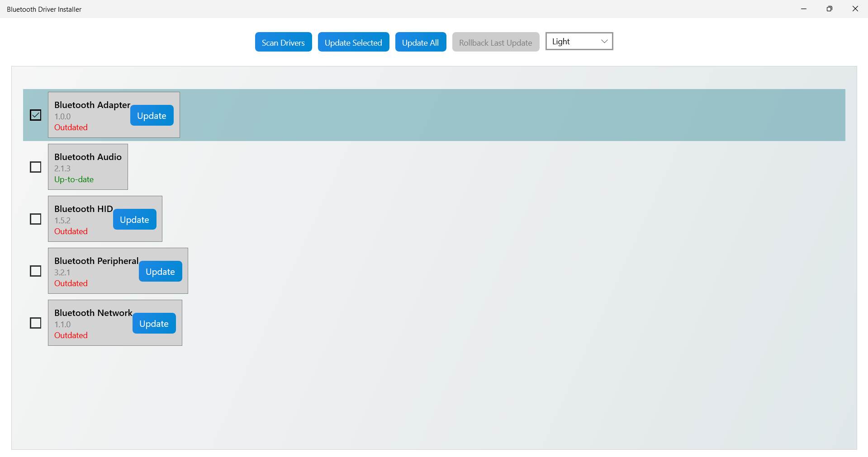Image resolution: width=868 pixels, height=457 pixels.
Task: Click the Rollback Last Update button
Action: click(495, 42)
